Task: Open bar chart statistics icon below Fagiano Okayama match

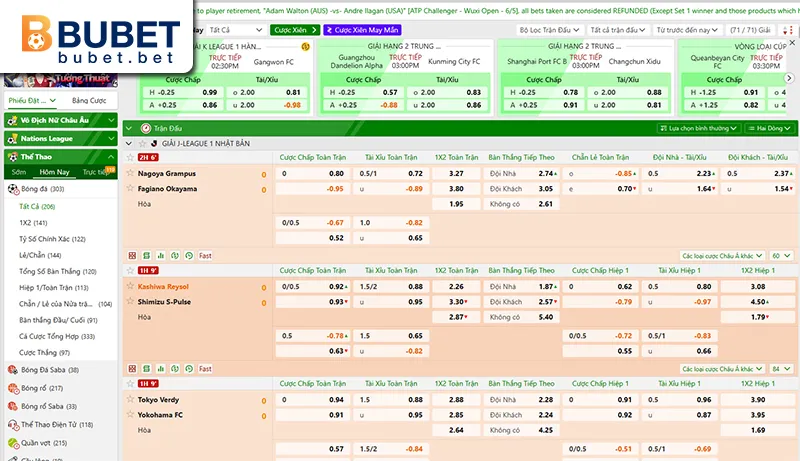Action: 161,255
